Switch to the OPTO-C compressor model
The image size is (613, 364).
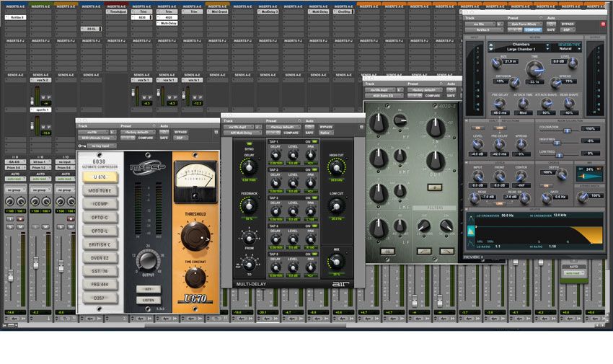(100, 218)
